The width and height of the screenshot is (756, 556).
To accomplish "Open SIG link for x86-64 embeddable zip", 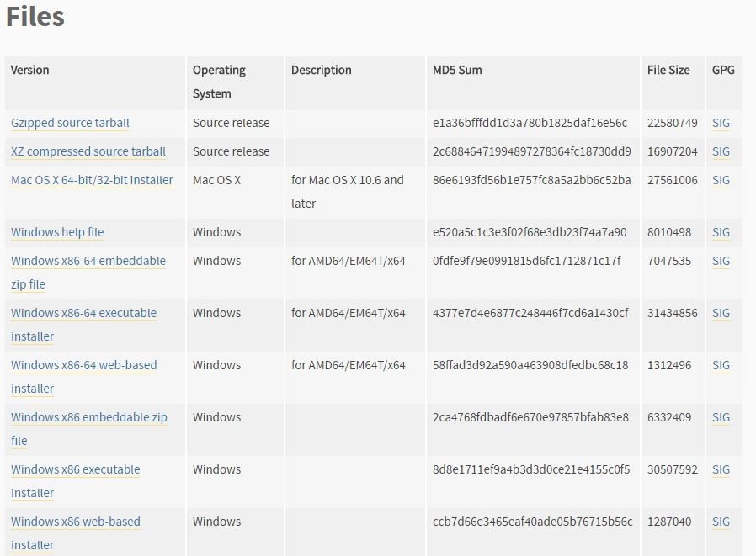I will (721, 261).
